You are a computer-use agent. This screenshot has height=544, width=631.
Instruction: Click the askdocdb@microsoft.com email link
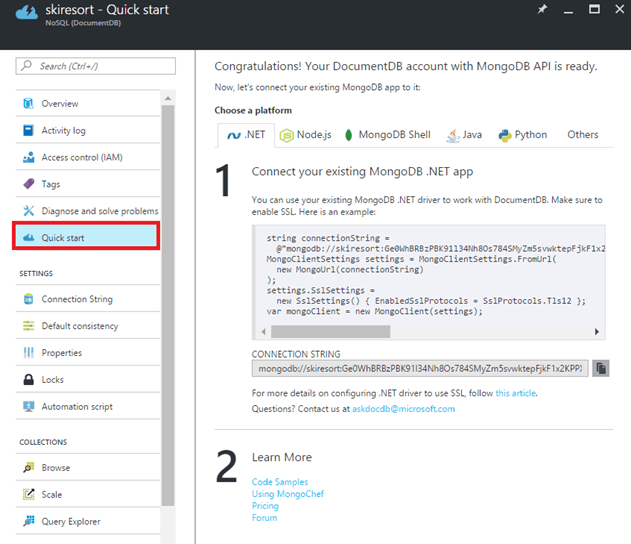click(403, 409)
